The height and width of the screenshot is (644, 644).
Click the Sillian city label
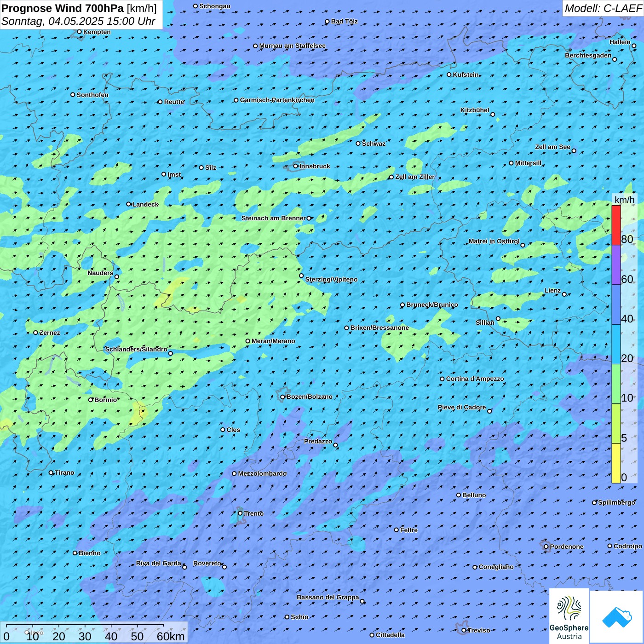coord(485,322)
